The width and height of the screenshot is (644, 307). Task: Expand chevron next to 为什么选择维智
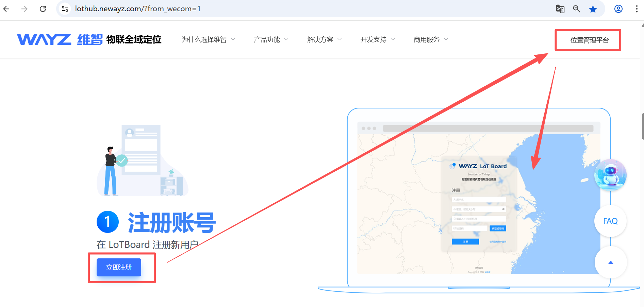[233, 39]
